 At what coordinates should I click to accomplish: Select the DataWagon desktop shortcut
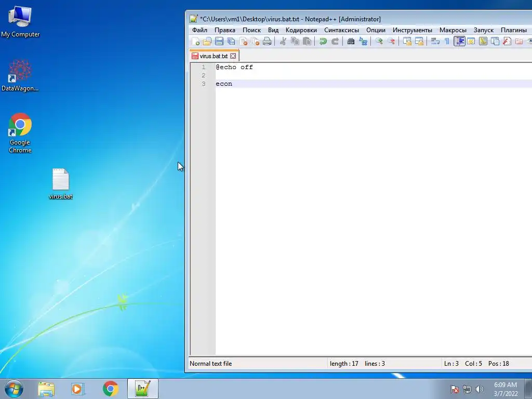(20, 75)
